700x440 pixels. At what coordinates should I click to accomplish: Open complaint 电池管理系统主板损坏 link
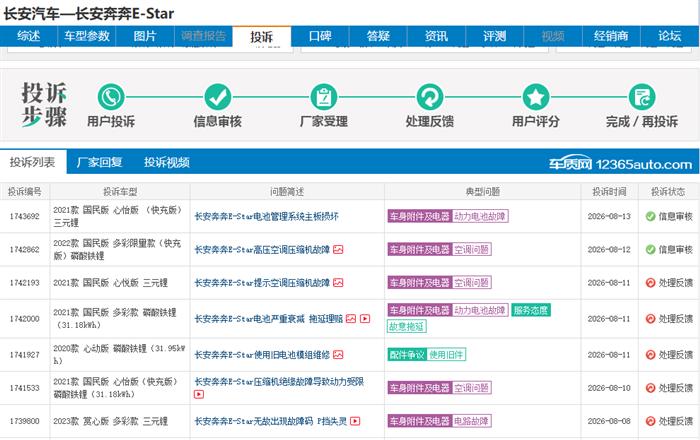pyautogui.click(x=267, y=216)
